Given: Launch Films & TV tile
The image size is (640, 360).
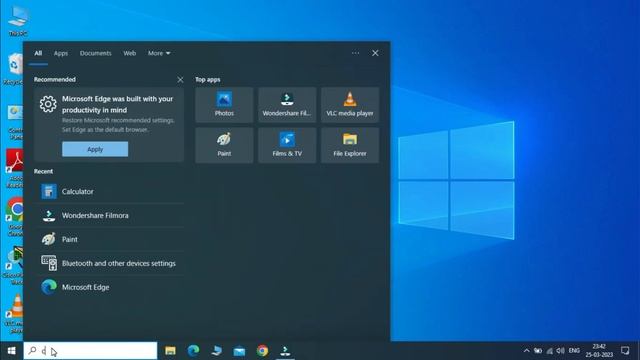Looking at the screenshot, I should [287, 145].
